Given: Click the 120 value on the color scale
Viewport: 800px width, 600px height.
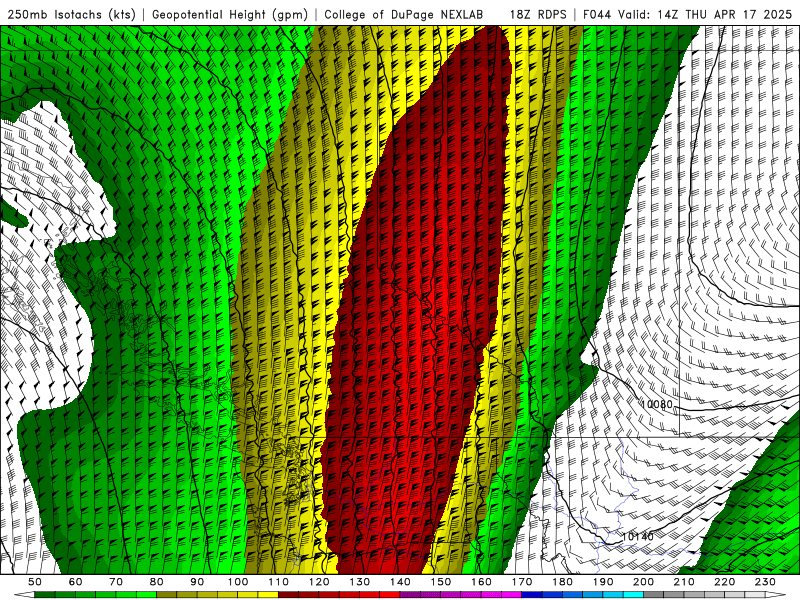Looking at the screenshot, I should (319, 582).
